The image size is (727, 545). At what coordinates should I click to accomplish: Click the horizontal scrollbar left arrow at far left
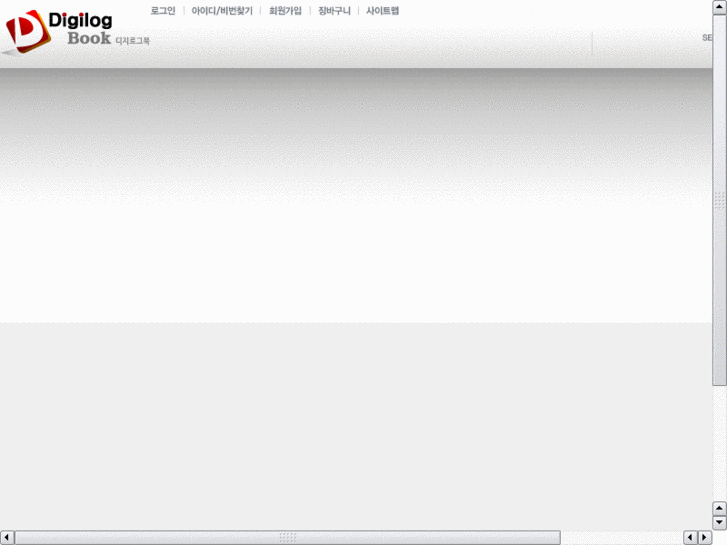(7, 537)
